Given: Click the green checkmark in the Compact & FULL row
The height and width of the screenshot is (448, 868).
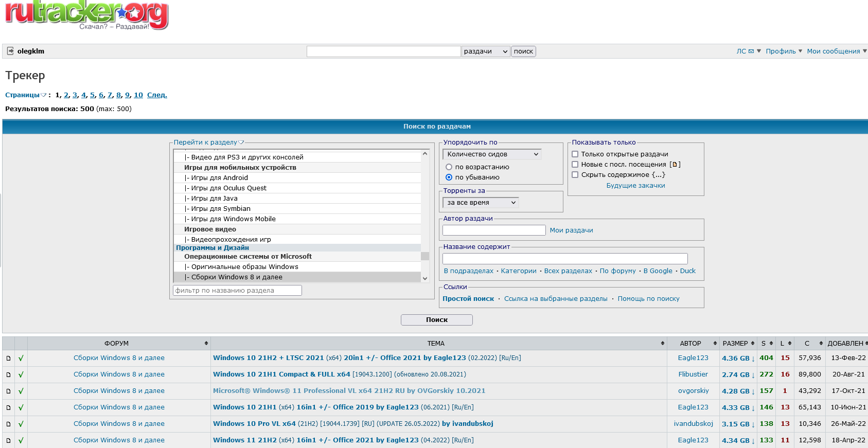Looking at the screenshot, I should 21,374.
